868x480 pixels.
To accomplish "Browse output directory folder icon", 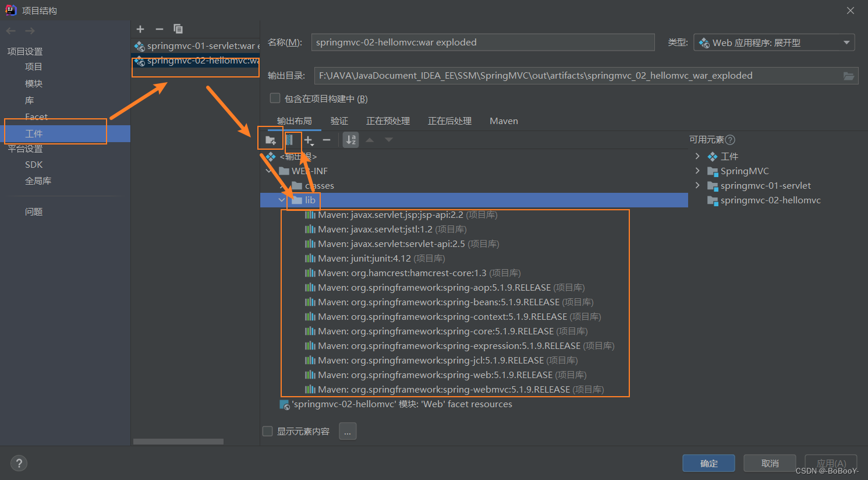I will click(849, 76).
